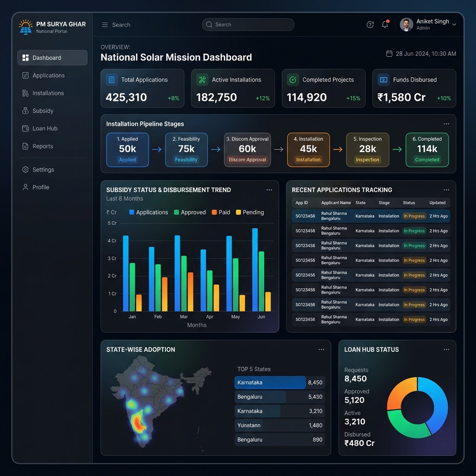Open the help question-mark icon

370,25
